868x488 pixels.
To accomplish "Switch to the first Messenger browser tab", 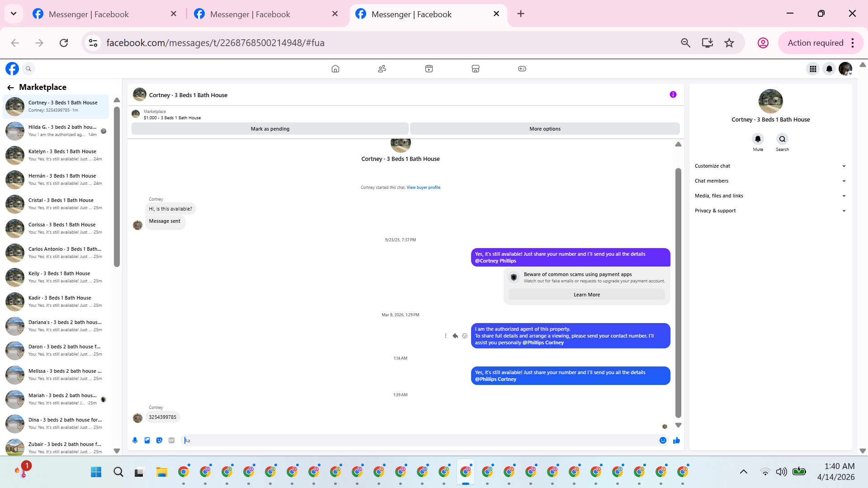I will point(88,14).
